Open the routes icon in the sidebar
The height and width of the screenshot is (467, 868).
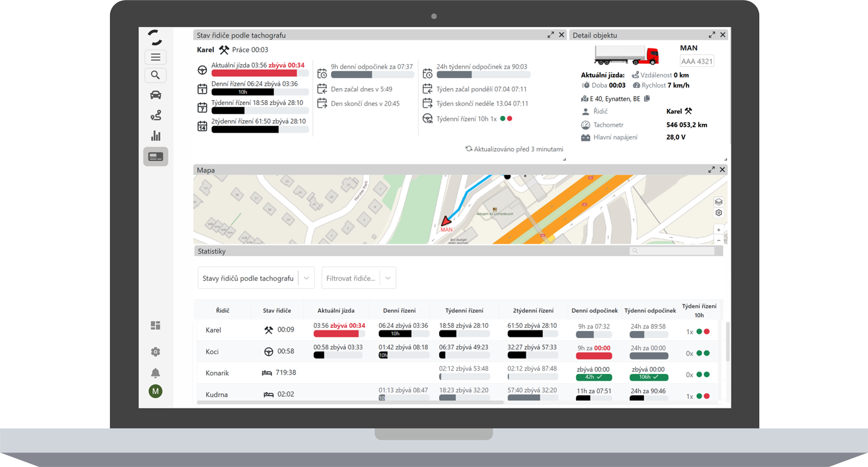(x=155, y=115)
